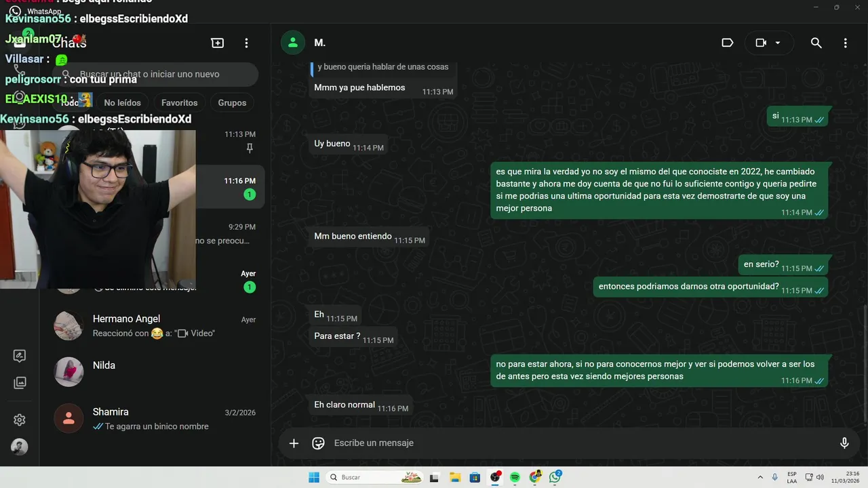The width and height of the screenshot is (868, 488).
Task: Open the Hermano Angel chat
Action: pos(155,326)
